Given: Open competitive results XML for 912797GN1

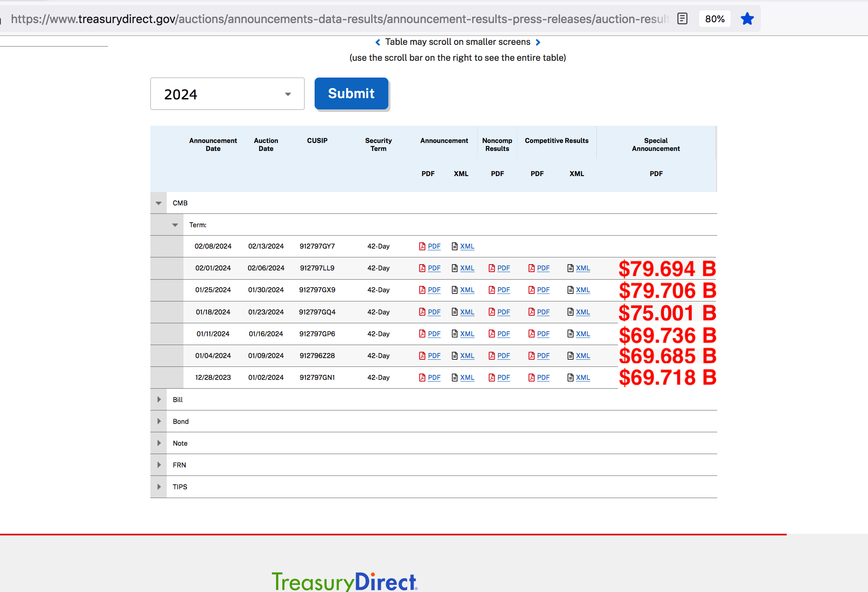Looking at the screenshot, I should point(582,378).
